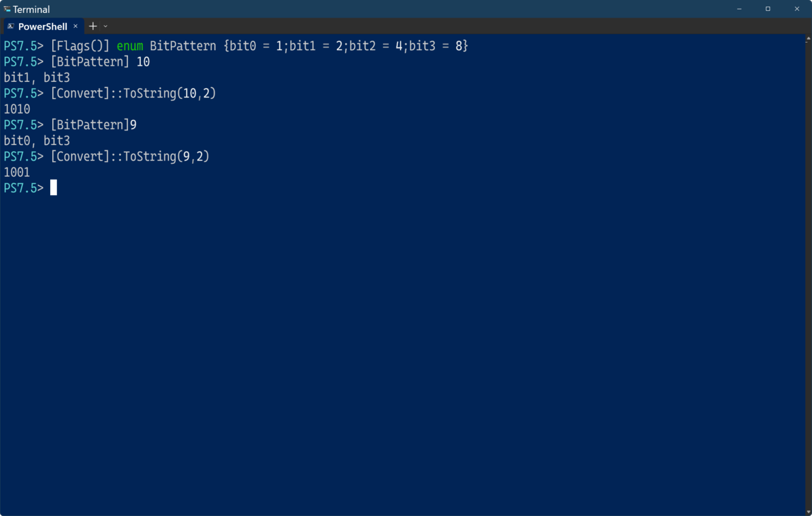Viewport: 812px width, 516px height.
Task: Open a new tab using the plus icon
Action: tap(92, 26)
